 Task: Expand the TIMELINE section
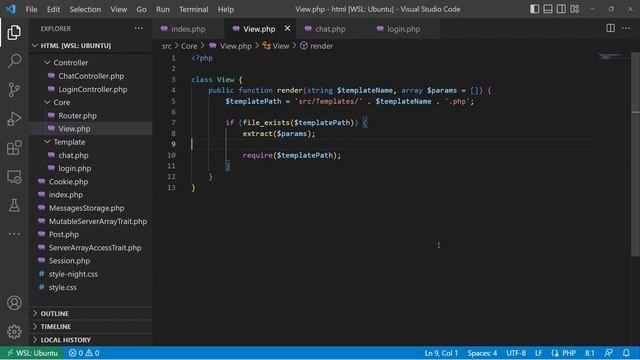pos(91,327)
